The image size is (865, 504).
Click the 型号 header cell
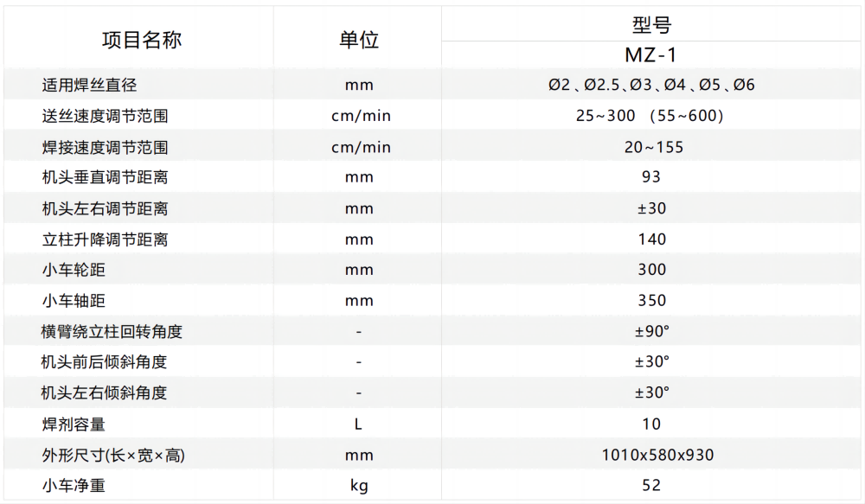click(651, 24)
